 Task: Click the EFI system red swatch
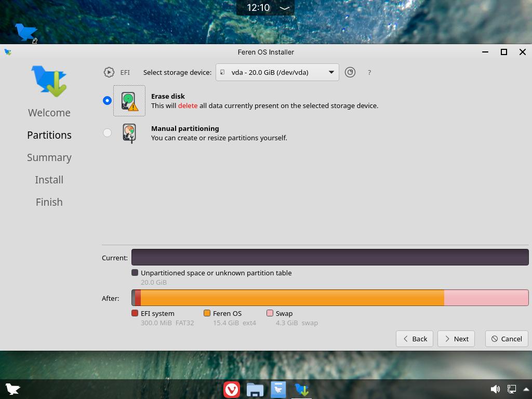[x=135, y=313]
